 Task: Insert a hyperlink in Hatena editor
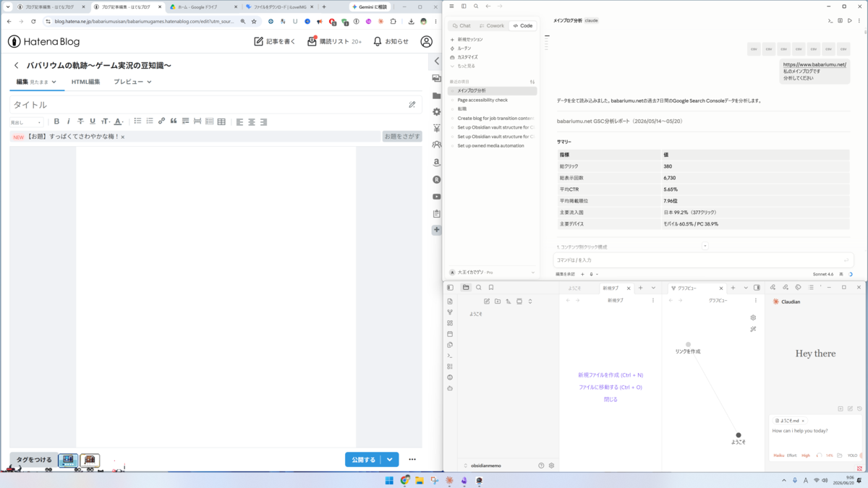click(161, 121)
